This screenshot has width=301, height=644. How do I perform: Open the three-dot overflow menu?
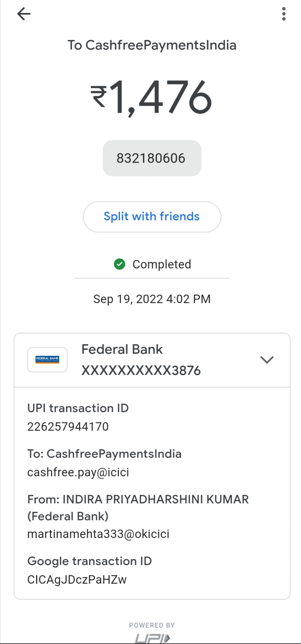click(x=284, y=14)
